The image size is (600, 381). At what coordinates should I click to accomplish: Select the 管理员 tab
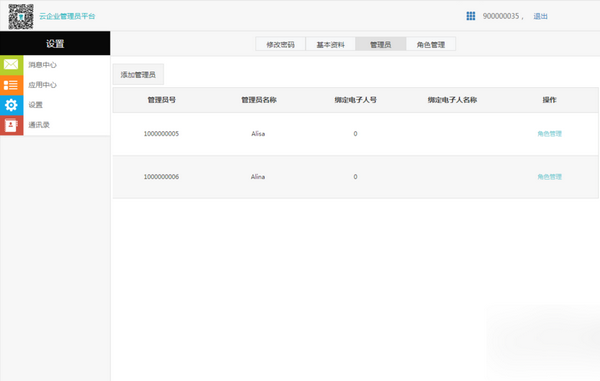tap(381, 44)
